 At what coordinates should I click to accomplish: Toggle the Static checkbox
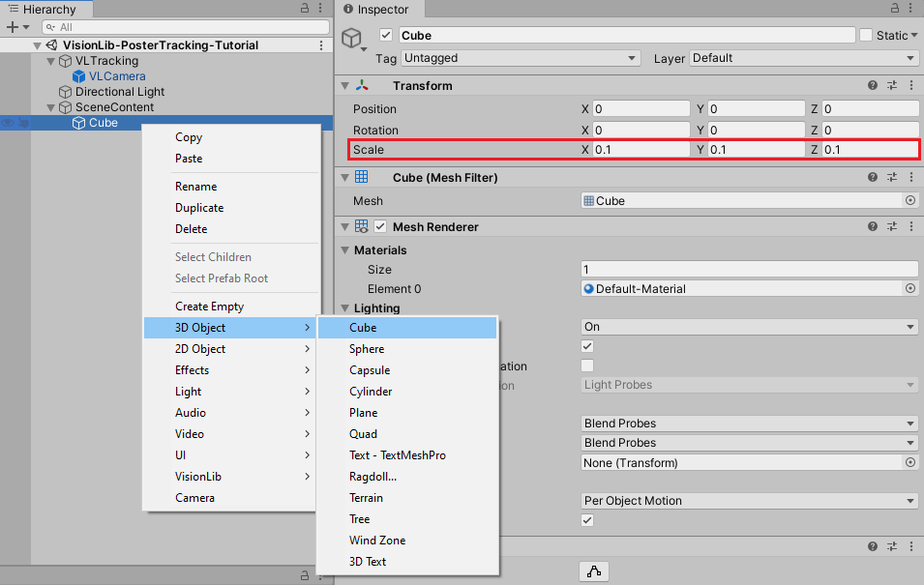(x=866, y=36)
